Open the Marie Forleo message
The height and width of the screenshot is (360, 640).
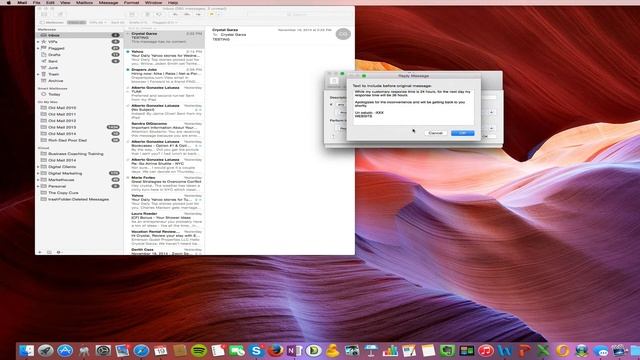click(x=164, y=184)
